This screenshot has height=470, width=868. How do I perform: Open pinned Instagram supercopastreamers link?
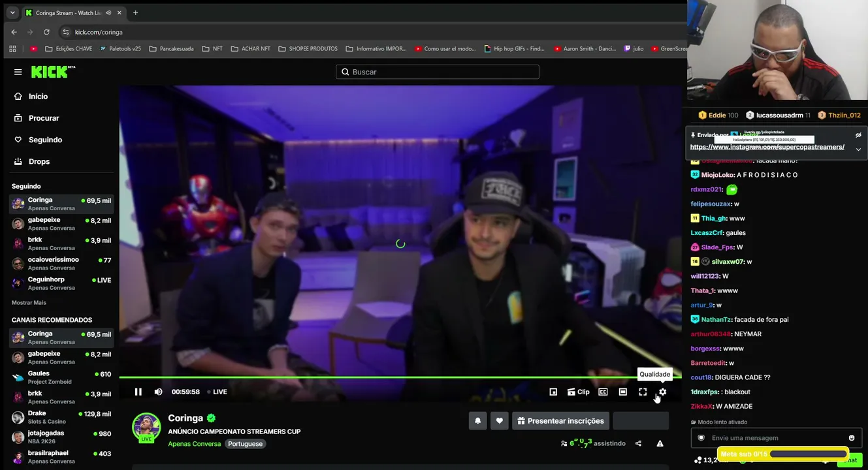[767, 147]
